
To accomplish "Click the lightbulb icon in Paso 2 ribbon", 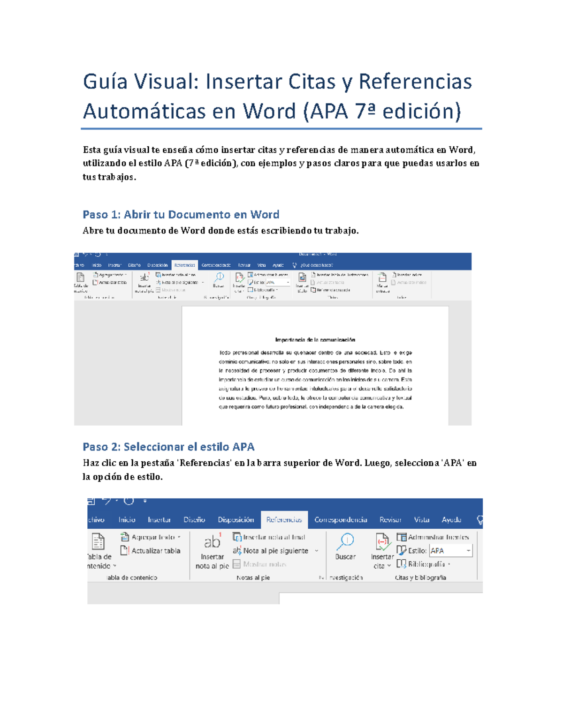I will 479,519.
